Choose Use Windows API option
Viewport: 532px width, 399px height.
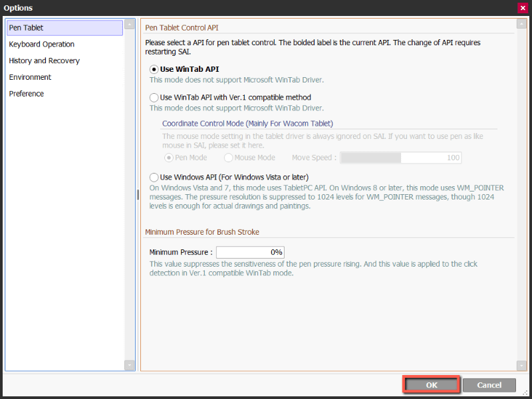154,178
